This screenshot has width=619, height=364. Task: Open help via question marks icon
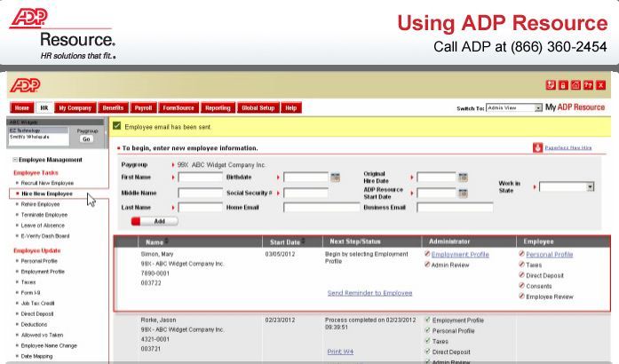point(588,85)
